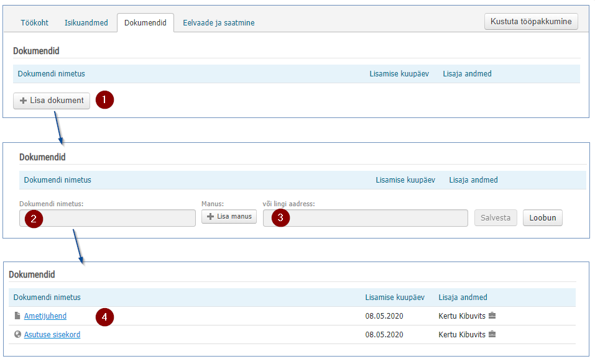
Task: Click briefcase icon in Asutuse sisekord row
Action: 492,334
